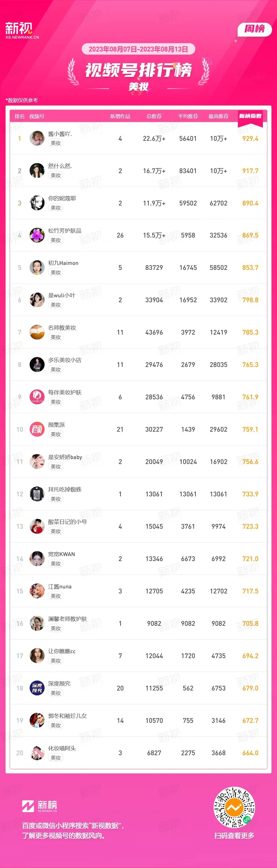The height and width of the screenshot is (868, 277).
Task: Select the purple flower avatar of 松竹芳护肤品
Action: click(37, 235)
